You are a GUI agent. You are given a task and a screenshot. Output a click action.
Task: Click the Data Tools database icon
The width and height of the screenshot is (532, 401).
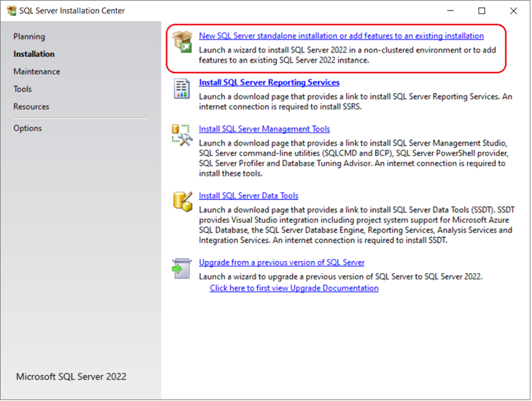(182, 201)
